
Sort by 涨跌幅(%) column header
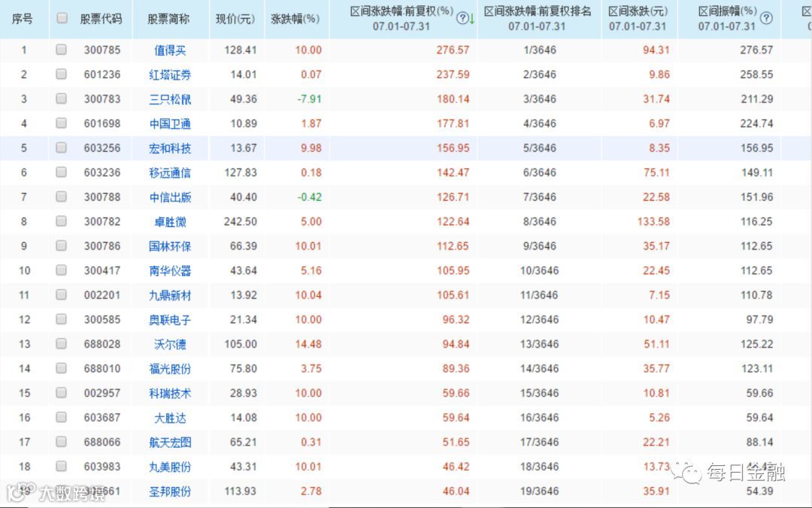(x=295, y=19)
